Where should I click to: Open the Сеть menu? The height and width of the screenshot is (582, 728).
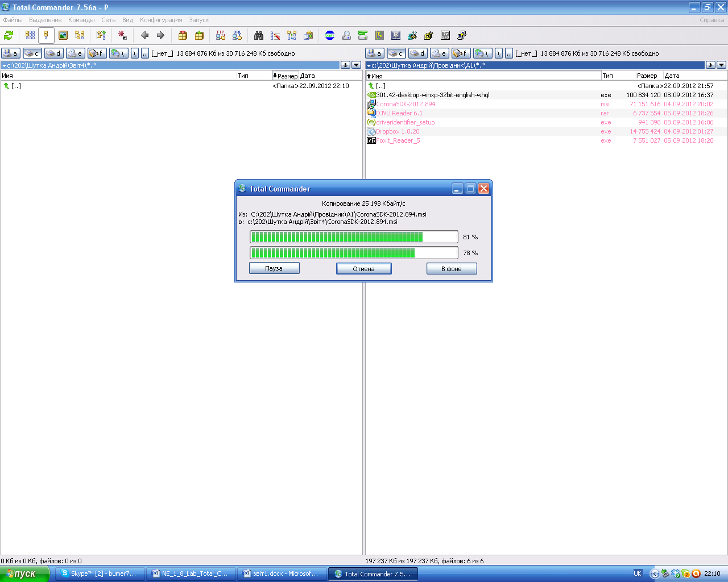pos(108,20)
